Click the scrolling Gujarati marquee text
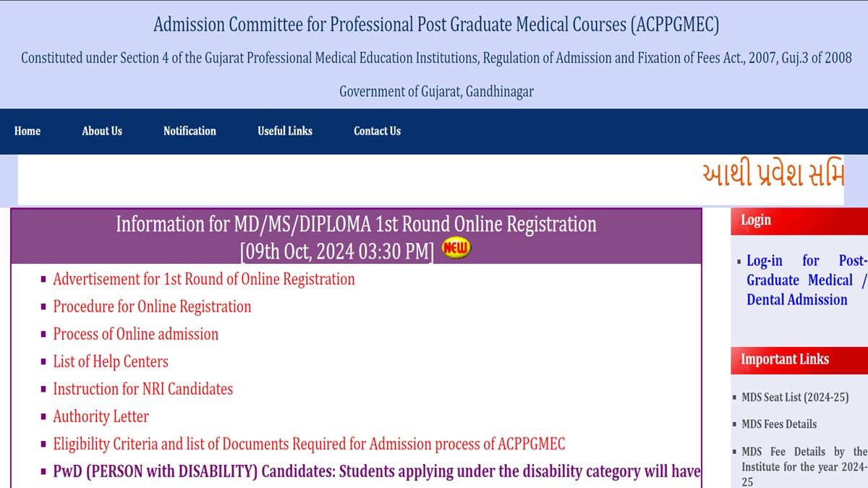Viewport: 868px width, 488px height. (x=773, y=176)
